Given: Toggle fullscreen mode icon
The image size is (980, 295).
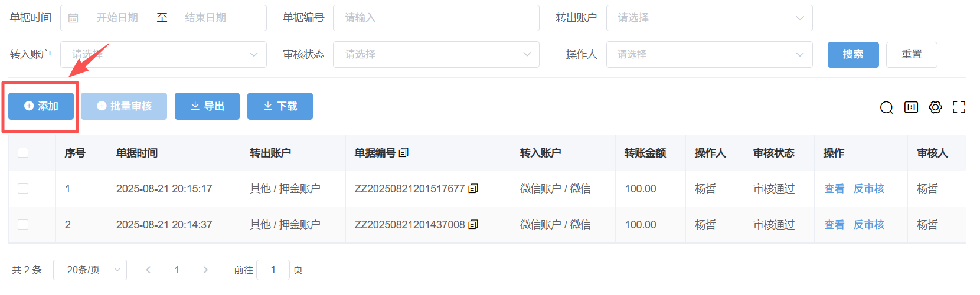Looking at the screenshot, I should [x=959, y=107].
